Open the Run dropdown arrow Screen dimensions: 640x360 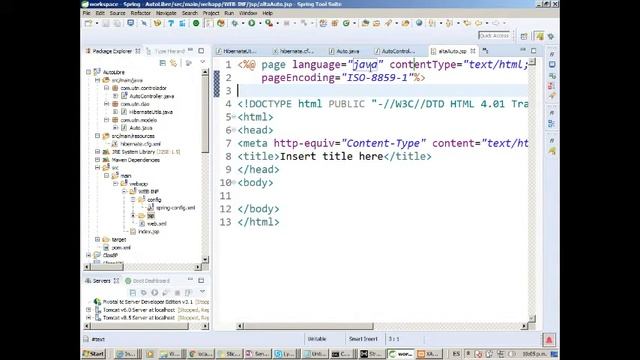click(259, 23)
